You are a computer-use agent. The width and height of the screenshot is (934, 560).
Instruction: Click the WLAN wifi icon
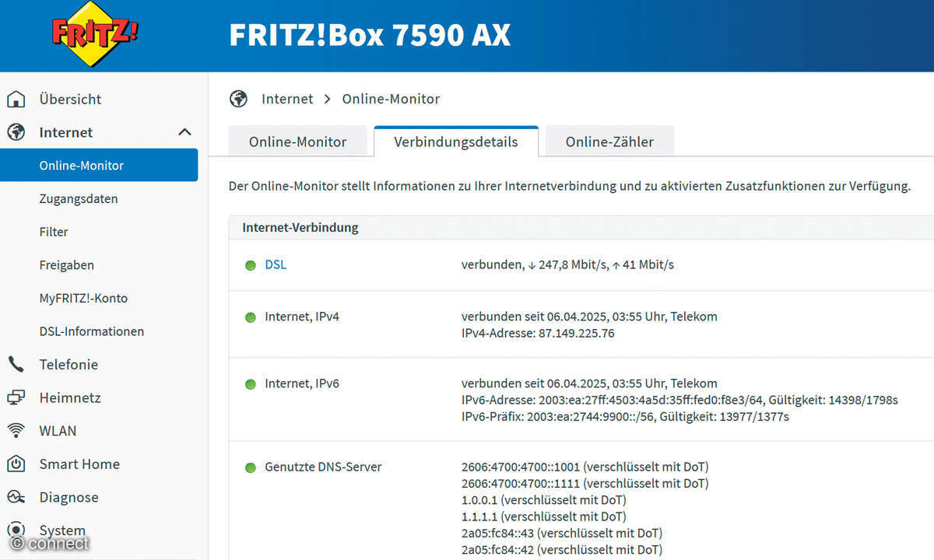(16, 431)
